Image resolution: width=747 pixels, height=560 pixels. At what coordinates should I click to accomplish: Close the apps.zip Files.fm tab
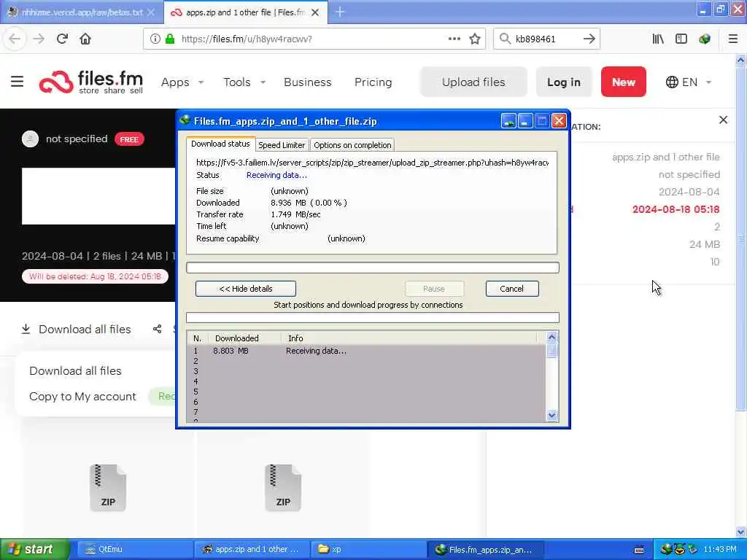pos(315,12)
